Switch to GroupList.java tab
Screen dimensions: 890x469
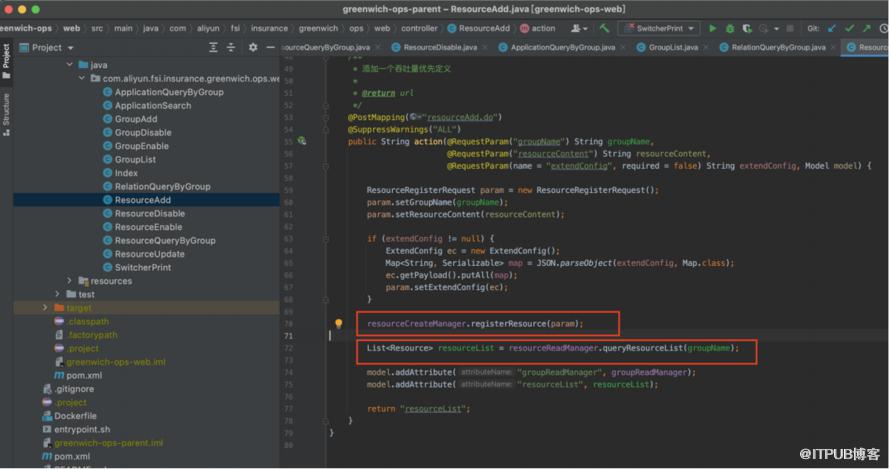point(673,48)
